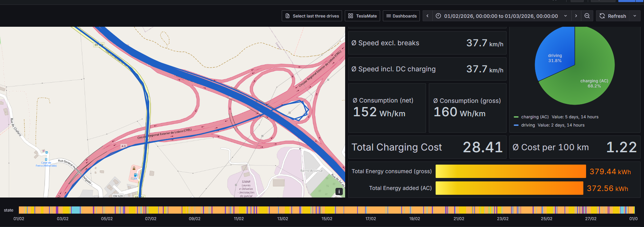Open the TeslaMate dashboards link
The width and height of the screenshot is (644, 227).
coord(362,16)
